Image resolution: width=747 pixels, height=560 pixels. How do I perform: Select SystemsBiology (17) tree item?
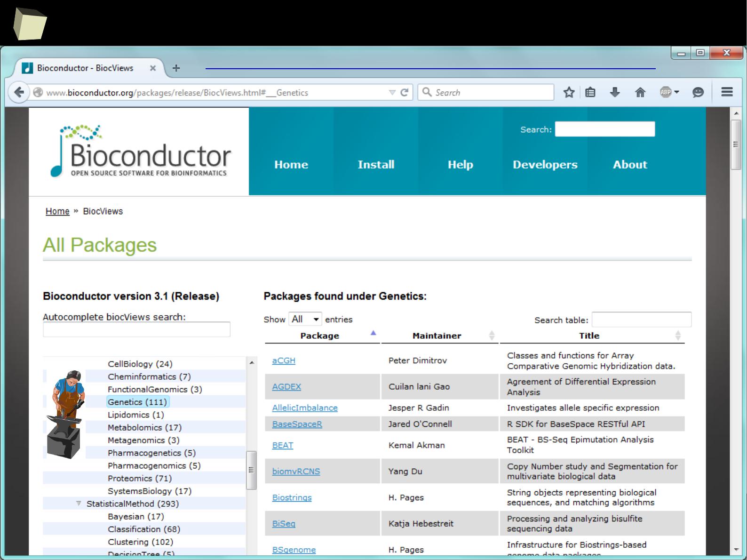point(150,491)
